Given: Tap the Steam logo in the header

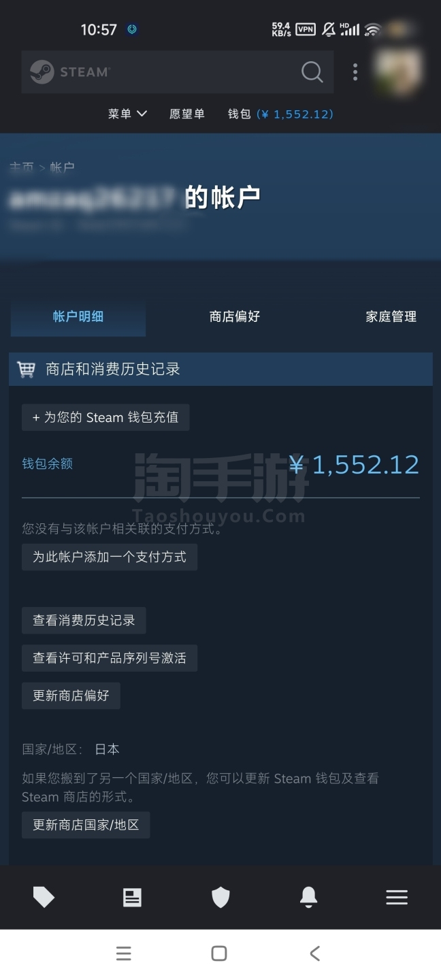Looking at the screenshot, I should [69, 71].
